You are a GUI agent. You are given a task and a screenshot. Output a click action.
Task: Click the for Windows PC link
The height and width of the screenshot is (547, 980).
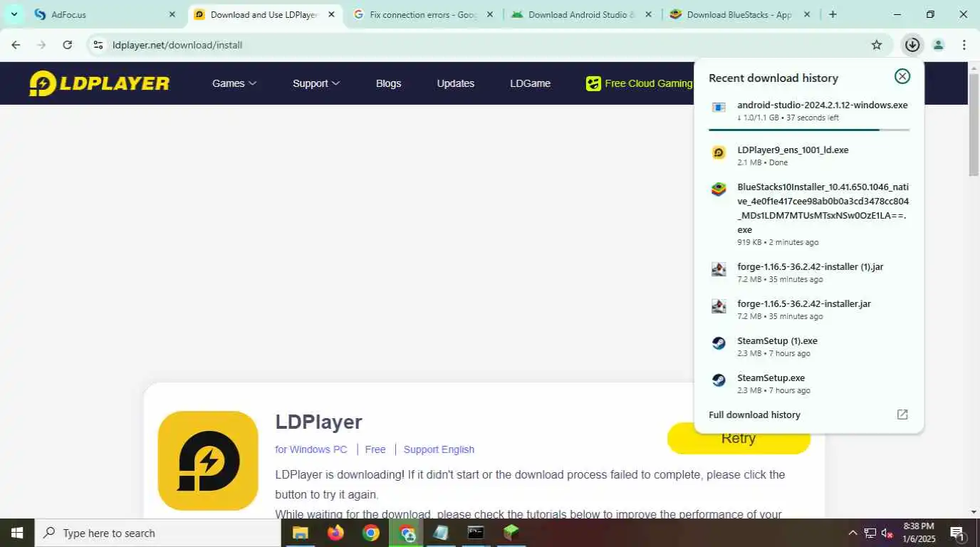311,449
